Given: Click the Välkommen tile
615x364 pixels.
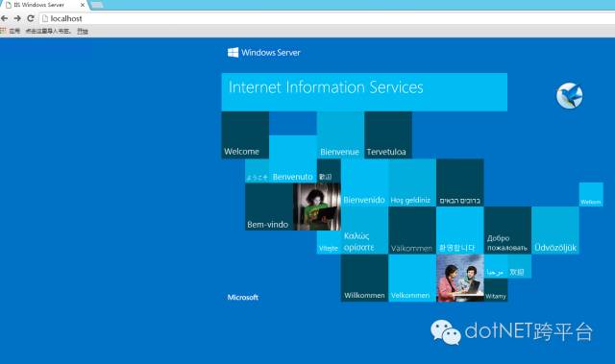Looking at the screenshot, I should (x=412, y=231).
